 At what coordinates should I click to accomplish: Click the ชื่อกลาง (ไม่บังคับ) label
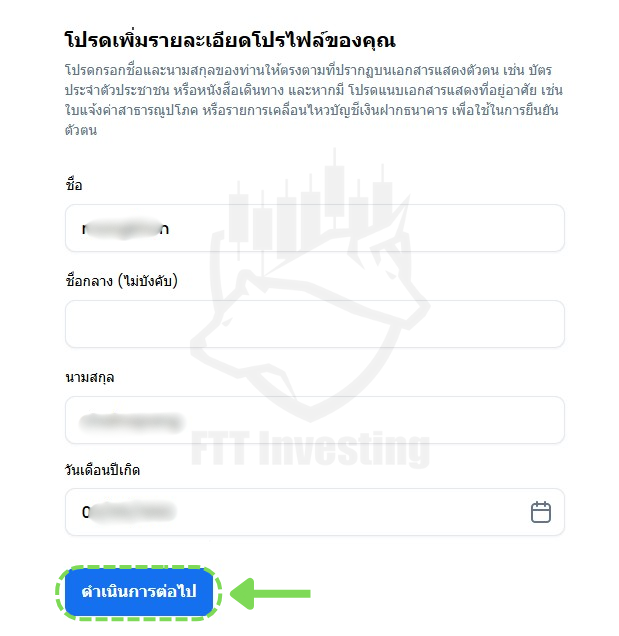tap(121, 281)
